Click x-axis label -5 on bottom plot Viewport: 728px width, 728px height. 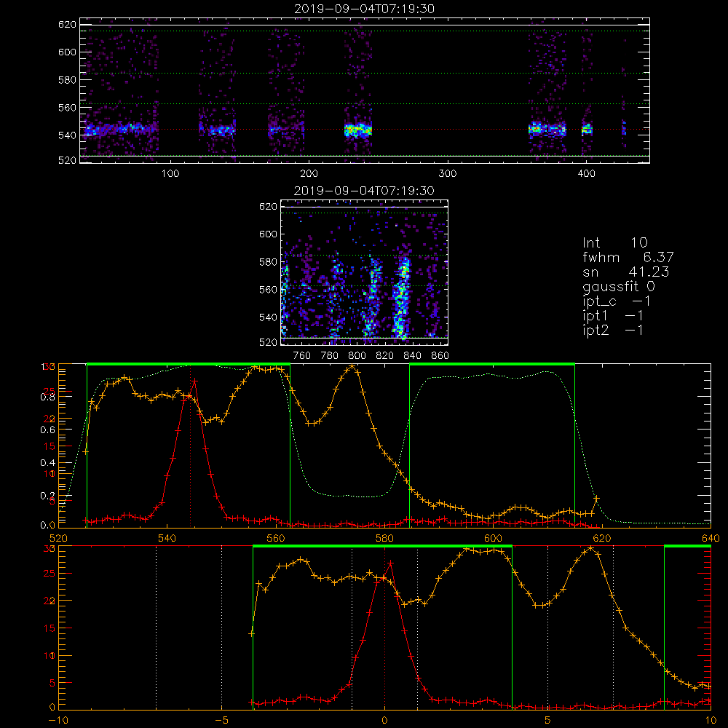pyautogui.click(x=221, y=721)
